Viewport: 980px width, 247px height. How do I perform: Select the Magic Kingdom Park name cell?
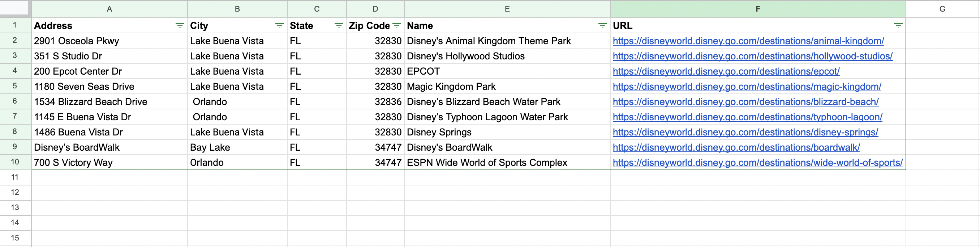(x=507, y=87)
